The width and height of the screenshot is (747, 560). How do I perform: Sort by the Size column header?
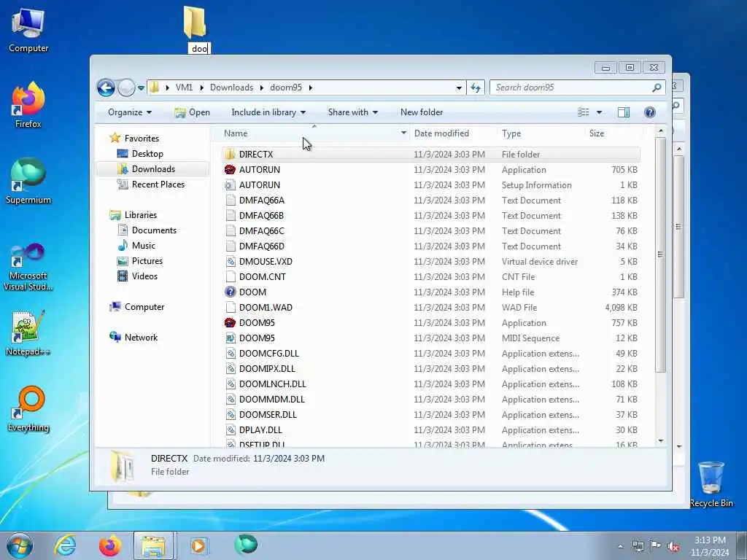pyautogui.click(x=597, y=133)
